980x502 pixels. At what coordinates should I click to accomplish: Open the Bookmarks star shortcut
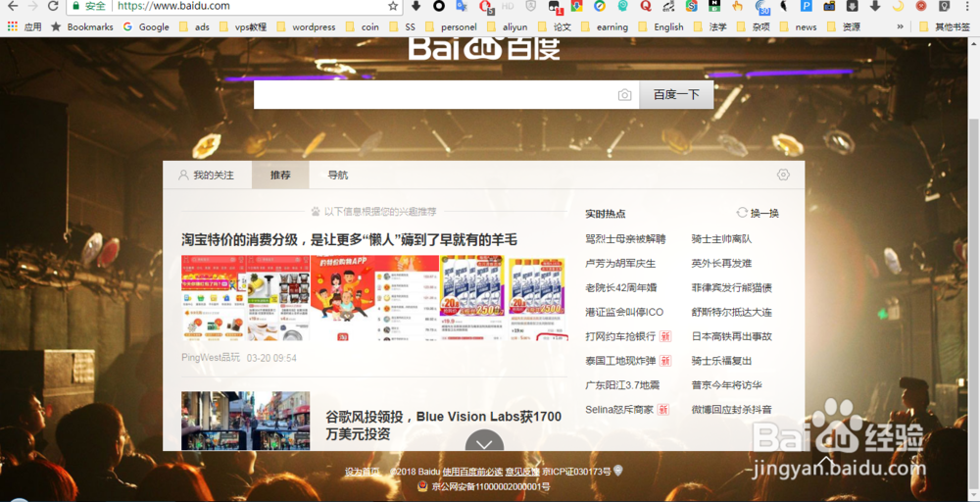[82, 26]
